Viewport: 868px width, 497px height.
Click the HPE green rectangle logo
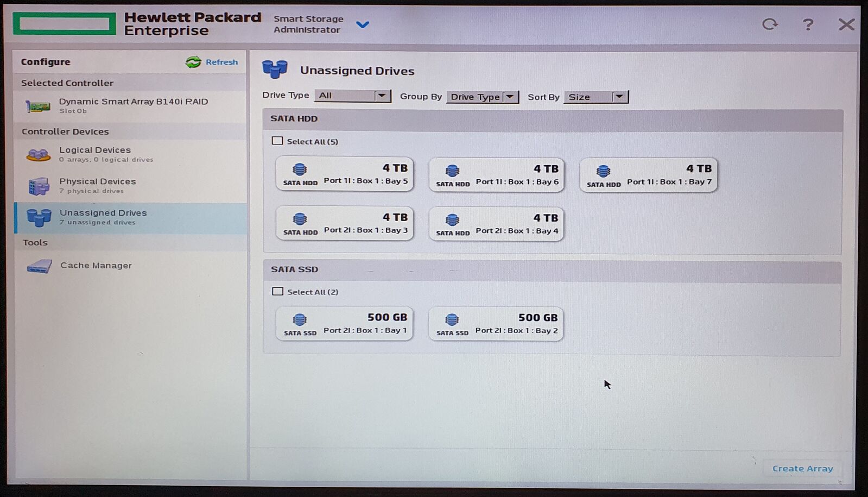(64, 24)
